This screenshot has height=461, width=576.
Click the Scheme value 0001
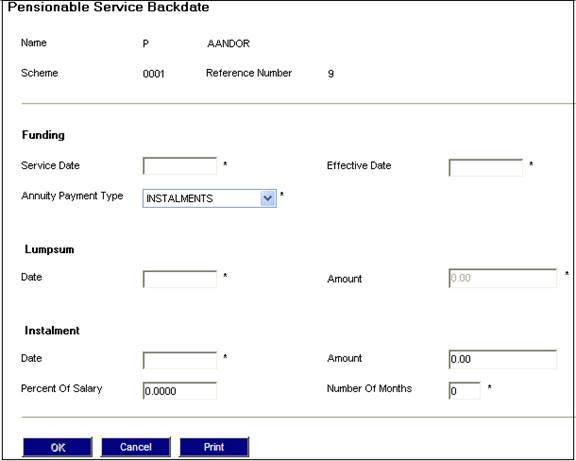point(154,74)
